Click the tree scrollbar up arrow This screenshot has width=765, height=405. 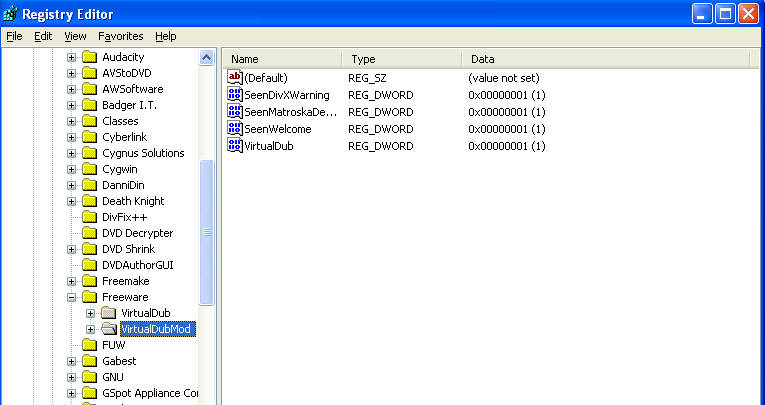click(x=206, y=58)
